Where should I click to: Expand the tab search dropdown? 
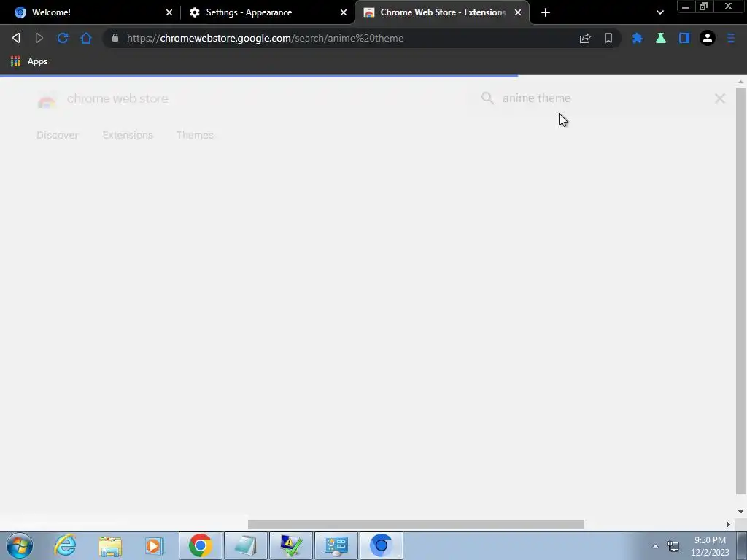[x=659, y=12]
